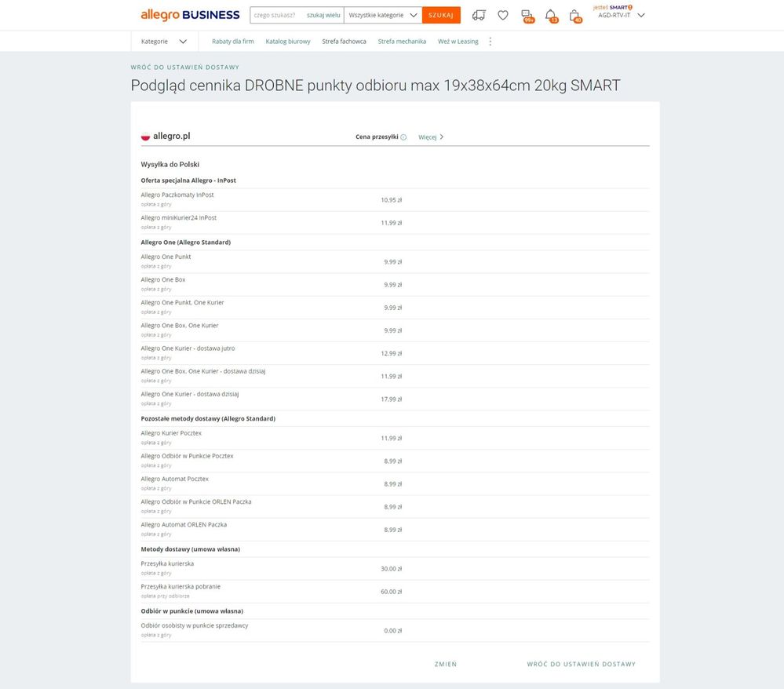784x689 pixels.
Task: Select row 'Allegro Odbiór w Punkcie ORLEN Paczka'
Action: pyautogui.click(x=395, y=507)
